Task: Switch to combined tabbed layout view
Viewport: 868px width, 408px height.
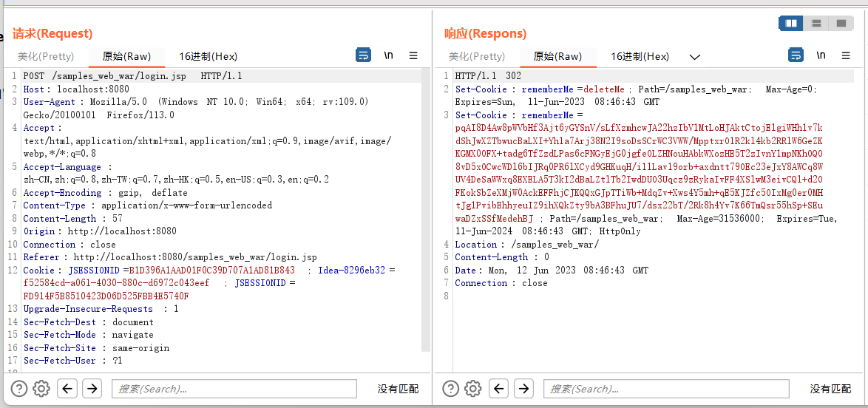Action: click(841, 24)
